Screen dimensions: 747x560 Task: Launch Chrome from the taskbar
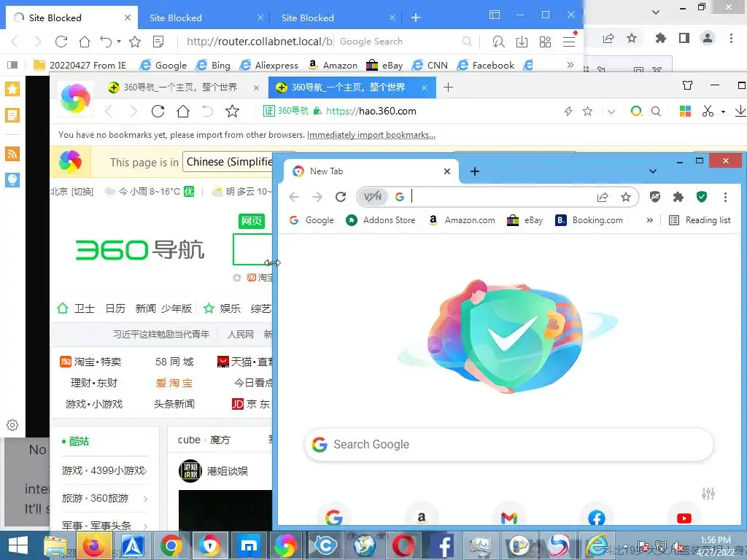click(171, 545)
